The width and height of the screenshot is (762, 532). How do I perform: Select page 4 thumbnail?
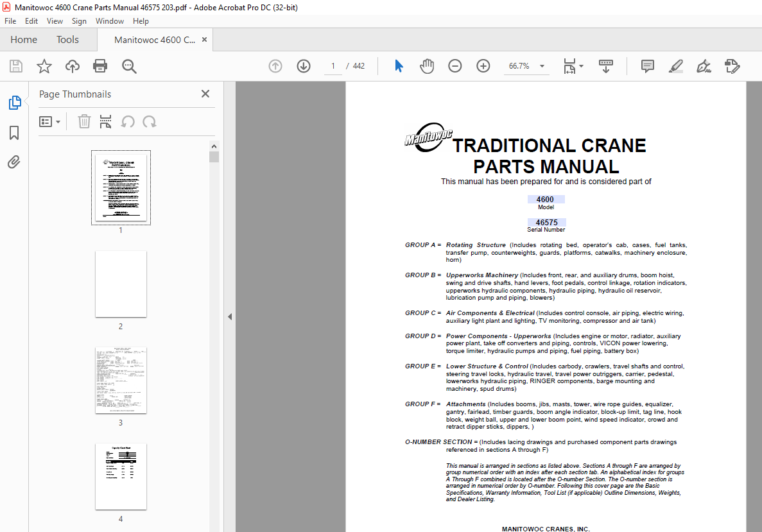tap(121, 477)
